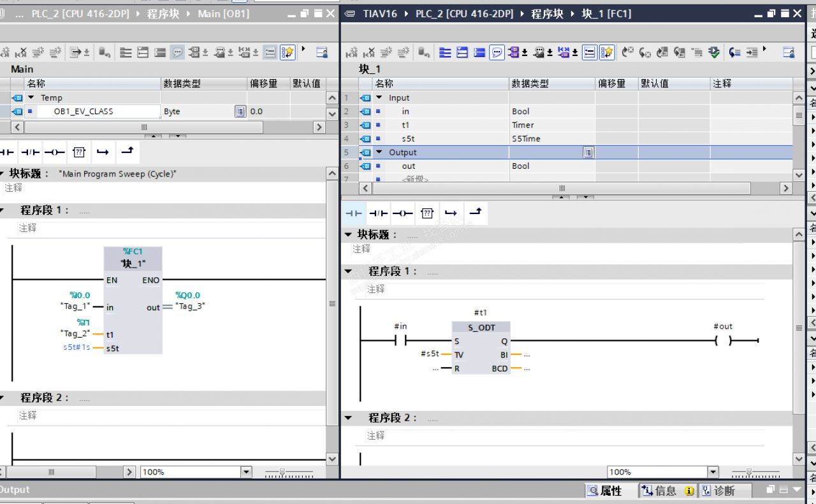
Task: Insert an empty box in FC1
Action: pos(428,213)
